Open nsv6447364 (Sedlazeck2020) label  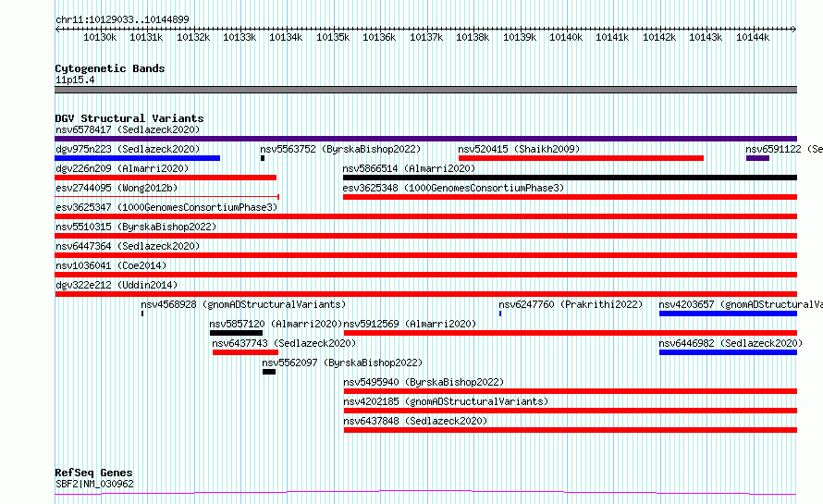128,246
